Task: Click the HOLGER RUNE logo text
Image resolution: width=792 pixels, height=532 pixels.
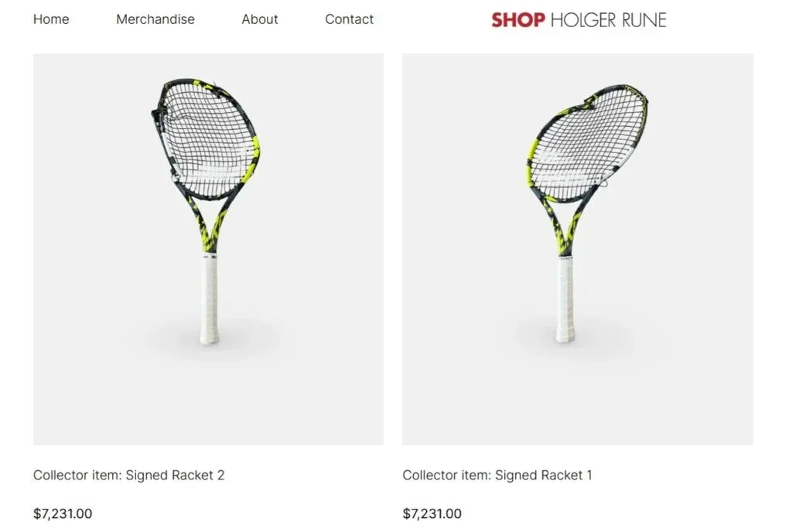Action: click(x=608, y=19)
